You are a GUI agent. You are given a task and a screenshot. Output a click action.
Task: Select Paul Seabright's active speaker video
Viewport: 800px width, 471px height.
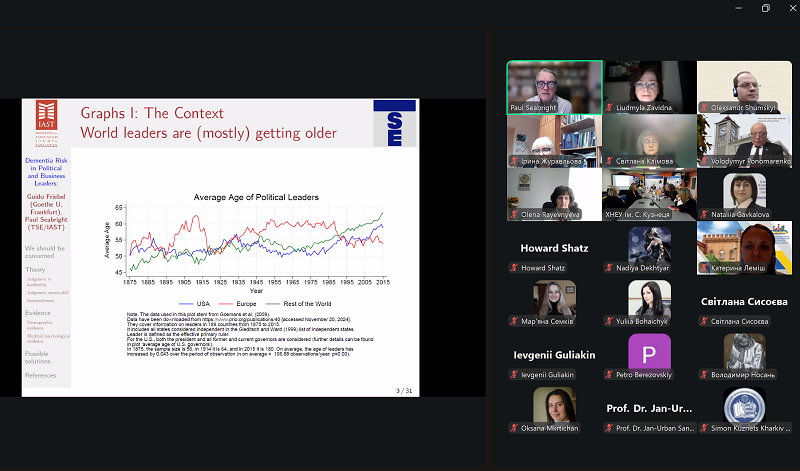click(554, 88)
